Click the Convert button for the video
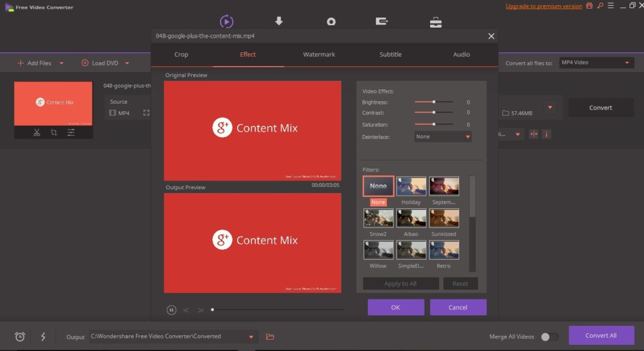The width and height of the screenshot is (644, 351). (x=601, y=108)
